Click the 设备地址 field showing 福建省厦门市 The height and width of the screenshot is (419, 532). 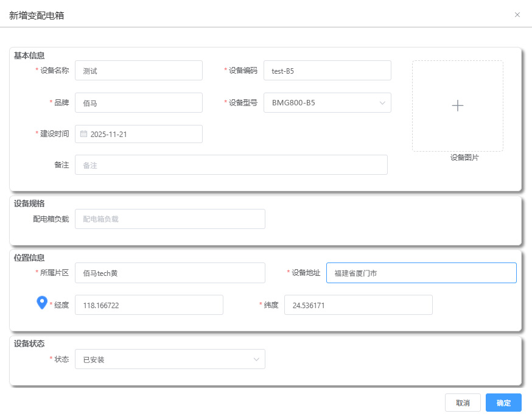(421, 273)
